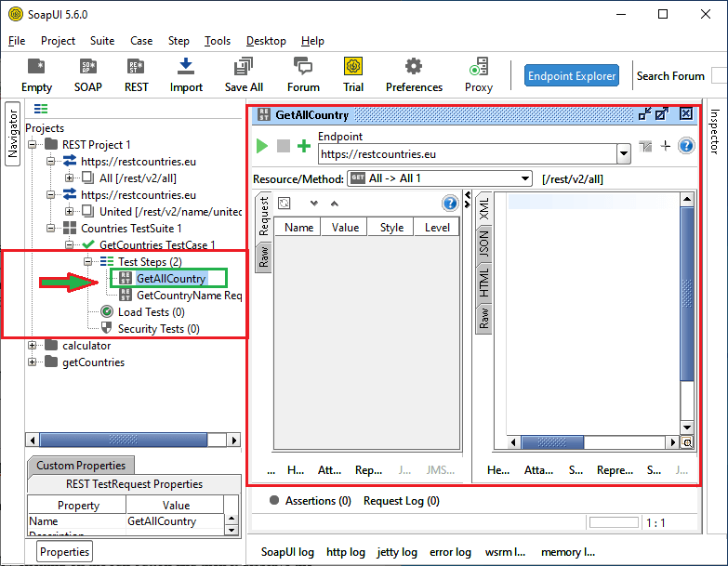Open the Help menu
Screen dimensions: 728x566
point(312,41)
